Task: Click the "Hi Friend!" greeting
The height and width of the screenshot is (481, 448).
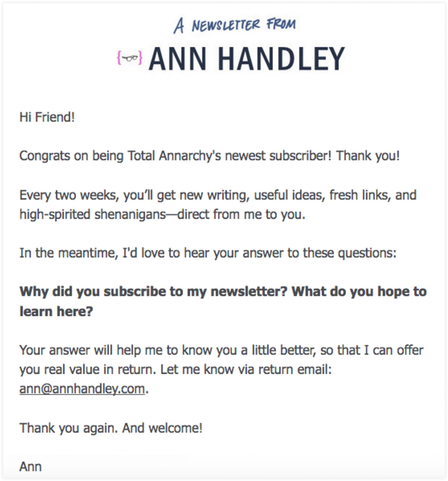Action: click(x=47, y=117)
